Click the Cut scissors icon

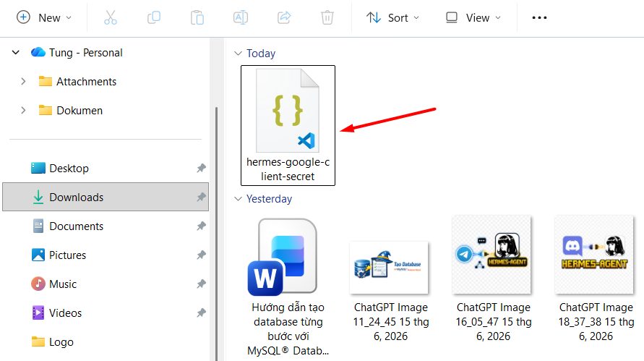click(110, 17)
